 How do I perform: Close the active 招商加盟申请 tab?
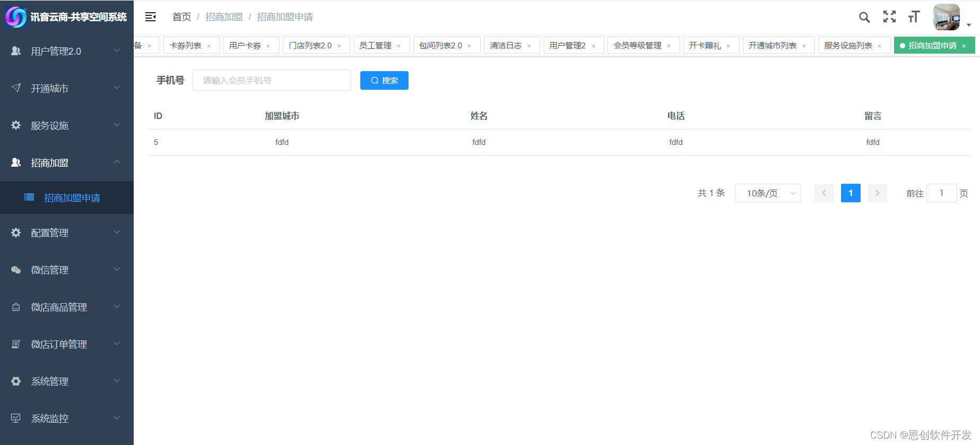tap(964, 46)
